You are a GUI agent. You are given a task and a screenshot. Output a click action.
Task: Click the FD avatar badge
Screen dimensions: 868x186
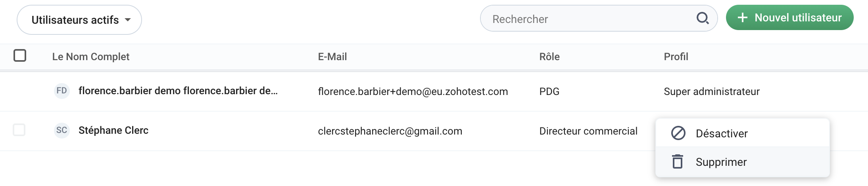(x=61, y=91)
